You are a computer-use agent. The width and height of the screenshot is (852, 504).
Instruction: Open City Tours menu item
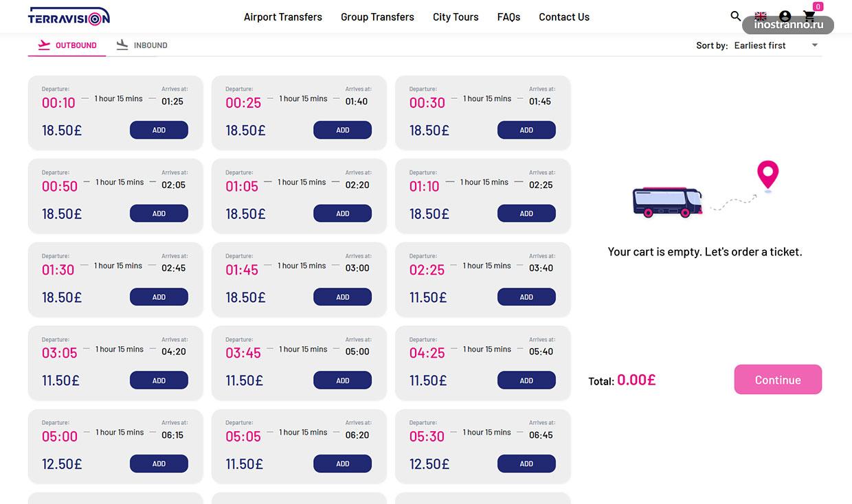tap(456, 17)
